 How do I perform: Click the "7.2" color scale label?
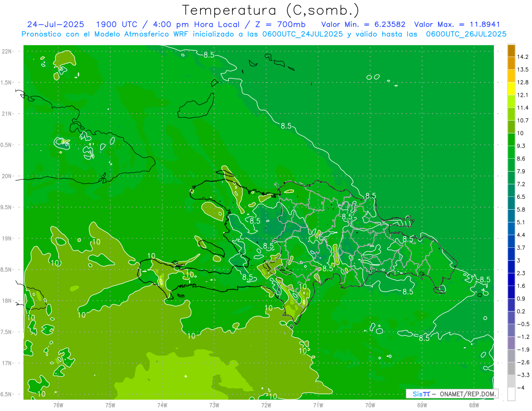(521, 184)
